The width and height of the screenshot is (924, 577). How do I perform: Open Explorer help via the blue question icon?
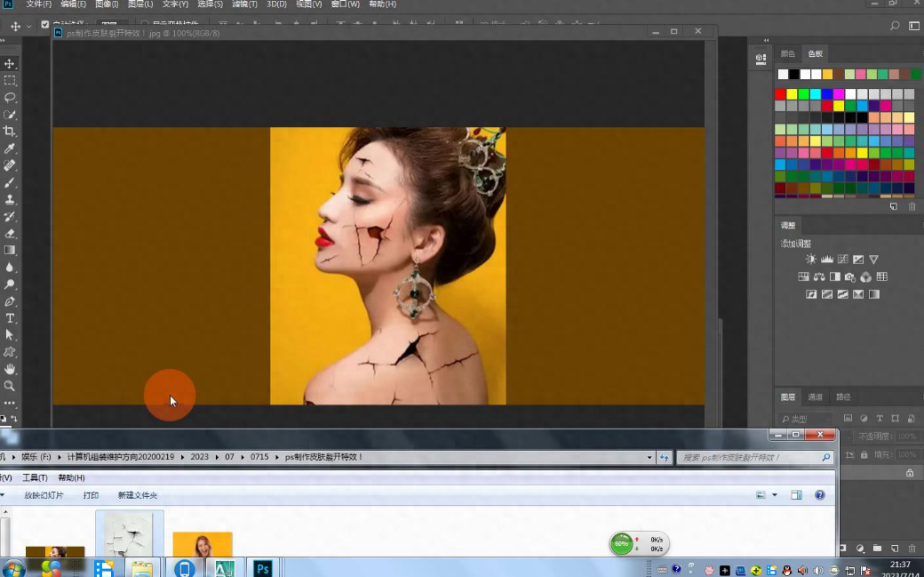(x=820, y=495)
